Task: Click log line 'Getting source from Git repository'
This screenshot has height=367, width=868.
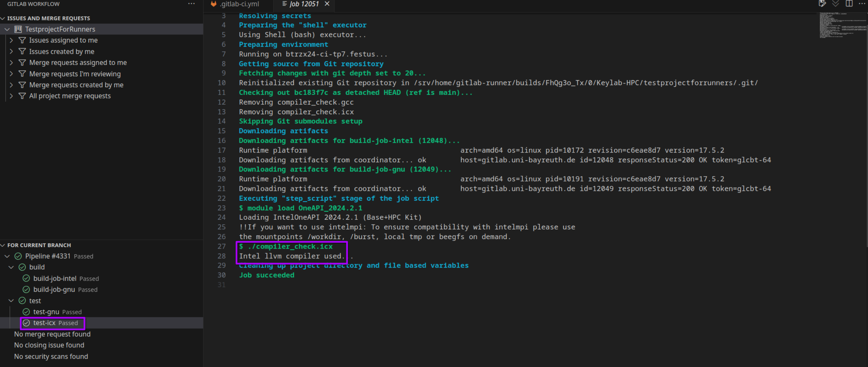Action: pos(311,64)
